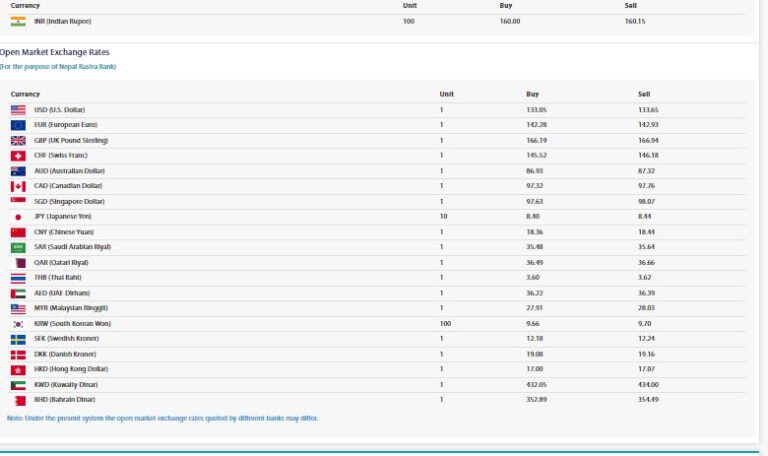Click '(For the purpose of Nepal Rastra Bank)' text
The width and height of the screenshot is (768, 456).
click(58, 67)
